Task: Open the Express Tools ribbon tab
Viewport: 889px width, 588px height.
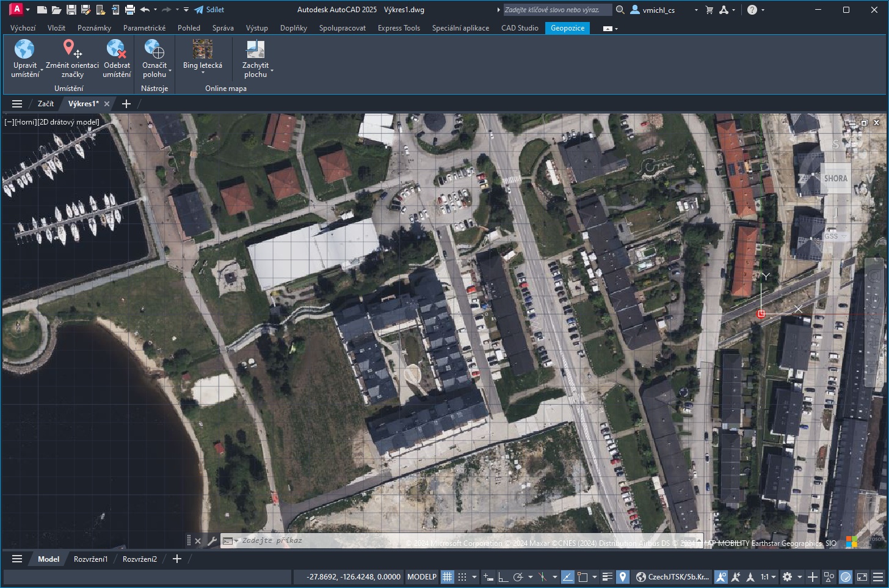Action: coord(399,28)
